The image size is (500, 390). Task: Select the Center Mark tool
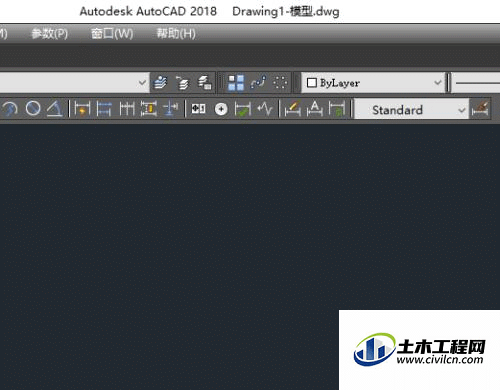(x=221, y=109)
